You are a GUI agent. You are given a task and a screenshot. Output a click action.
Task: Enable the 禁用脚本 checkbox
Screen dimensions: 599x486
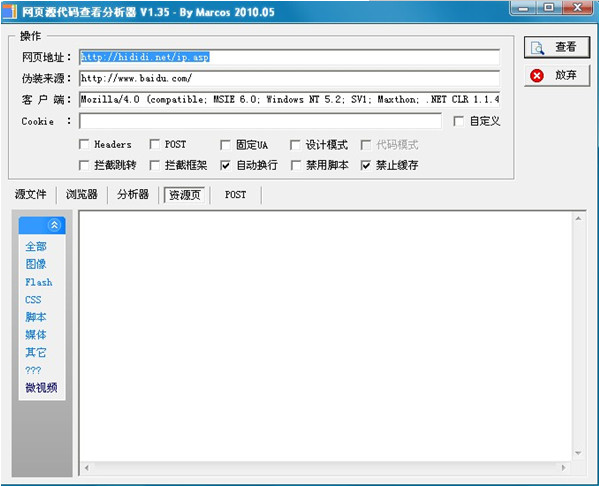296,165
